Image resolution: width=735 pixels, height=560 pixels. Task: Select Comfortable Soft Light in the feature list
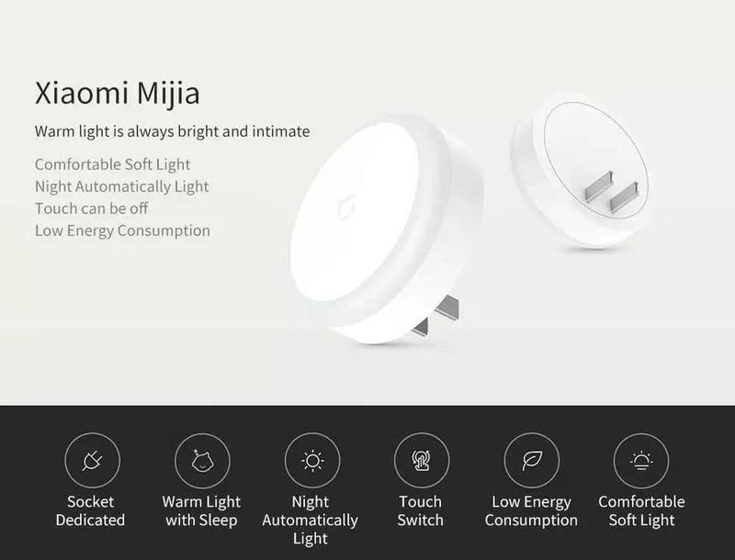pyautogui.click(x=112, y=164)
